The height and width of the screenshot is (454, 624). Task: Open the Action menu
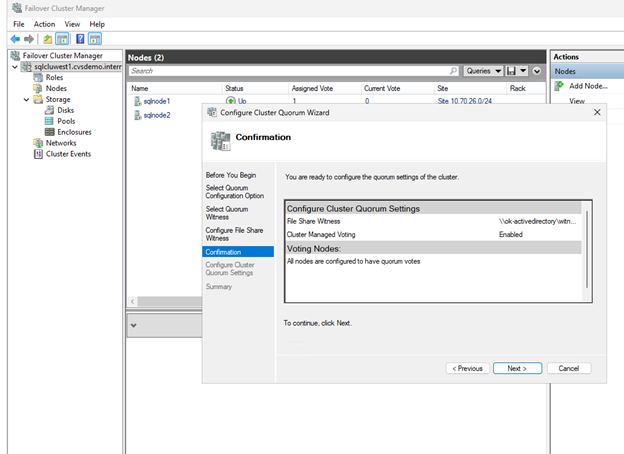(x=44, y=24)
